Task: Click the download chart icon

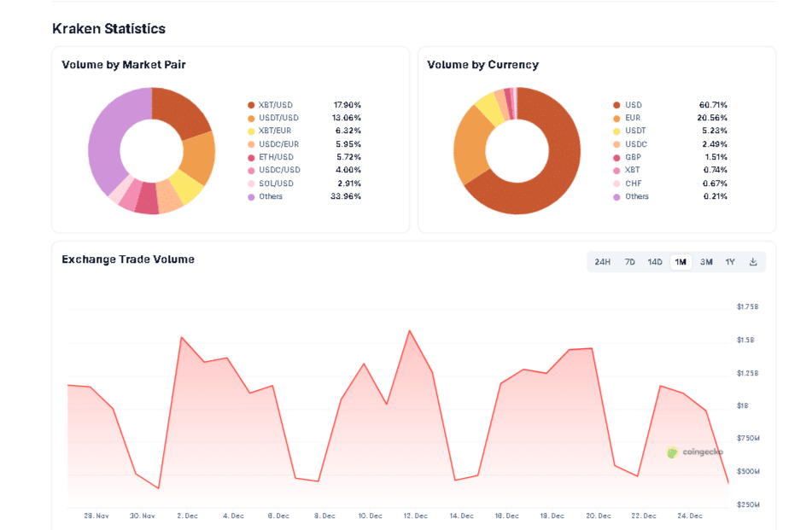Action: click(753, 262)
